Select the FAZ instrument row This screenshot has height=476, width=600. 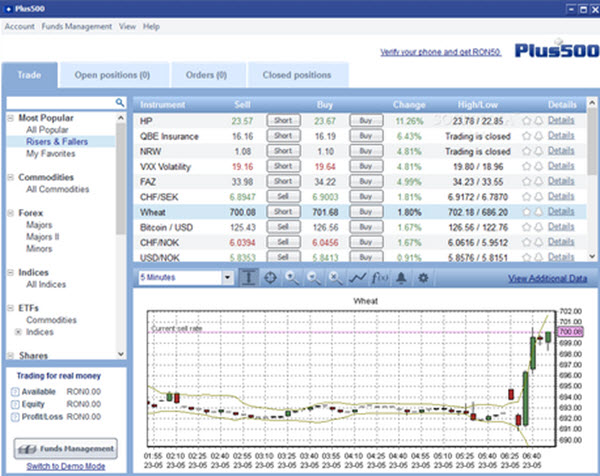(x=360, y=181)
